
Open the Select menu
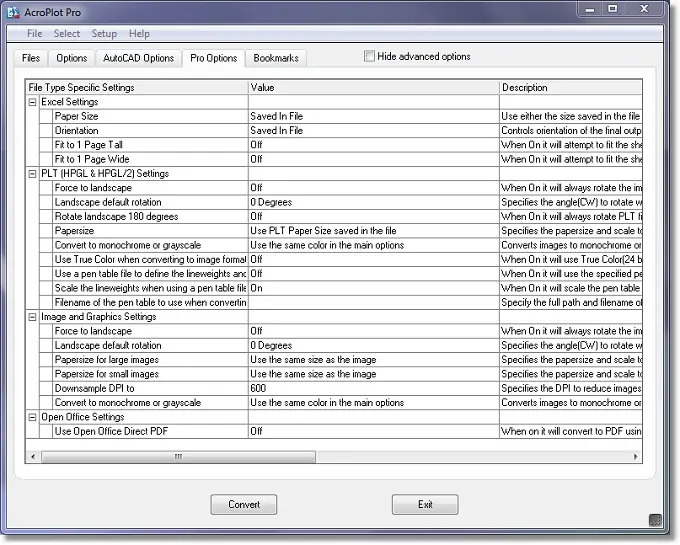[67, 33]
